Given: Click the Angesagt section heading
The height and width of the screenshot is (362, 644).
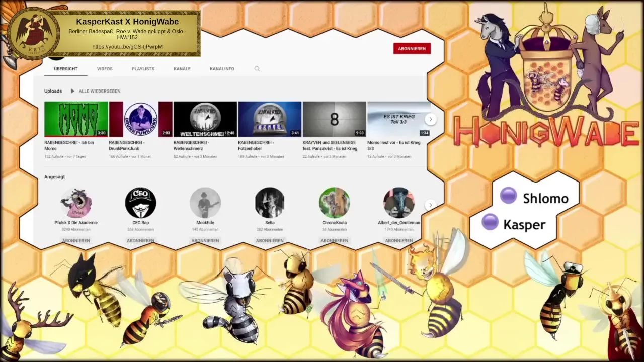Looking at the screenshot, I should pyautogui.click(x=54, y=177).
